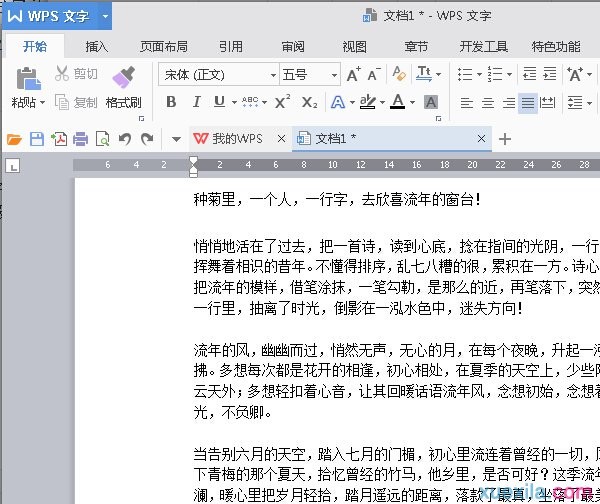Add new document tab with plus
This screenshot has width=600, height=504.
505,139
